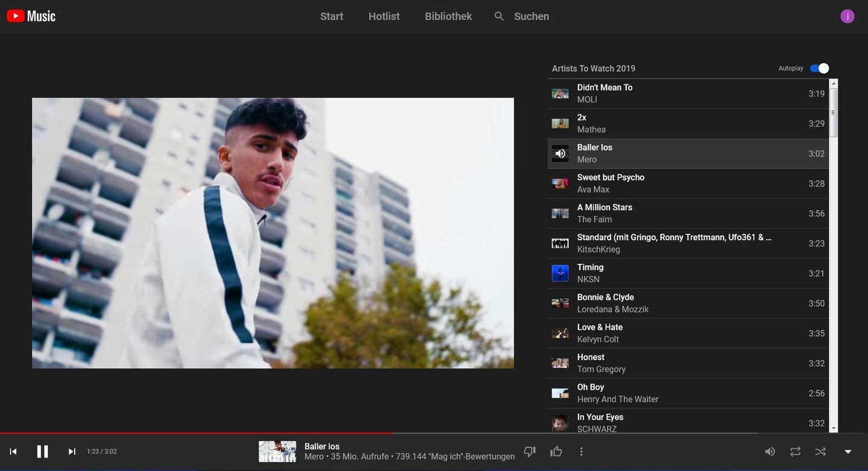
Task: Play Standard by KitschKrieg
Action: pyautogui.click(x=688, y=243)
